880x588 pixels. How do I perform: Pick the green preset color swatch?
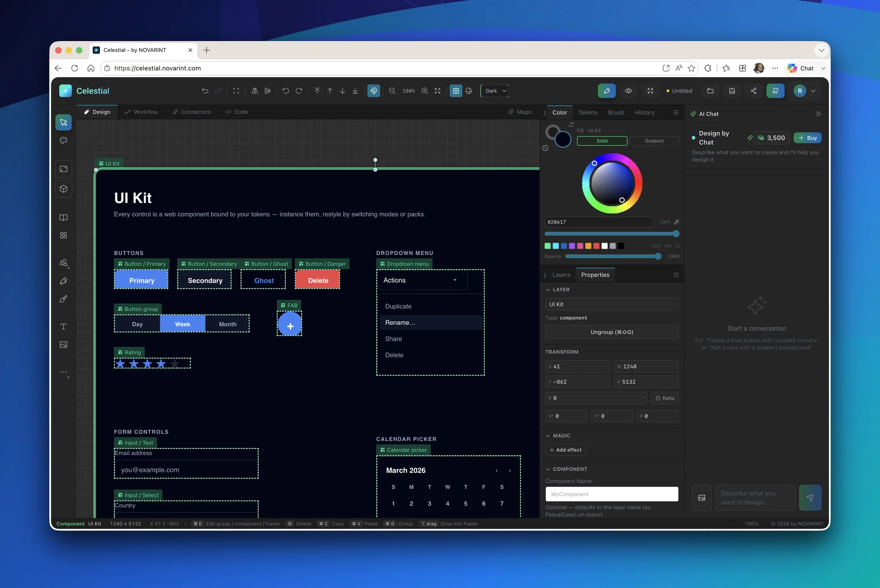click(x=548, y=246)
